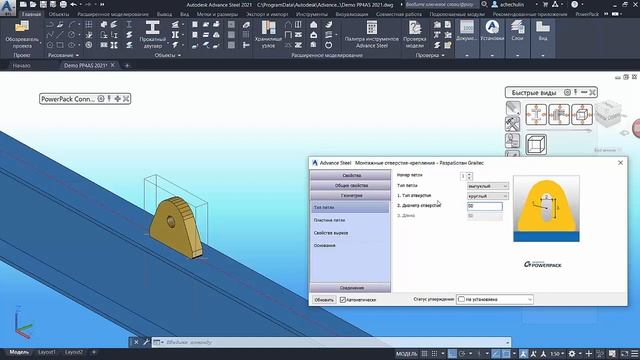Viewport: 640px width, 360px height.
Task: Click the wrench customize icon on command line
Action: point(146,342)
